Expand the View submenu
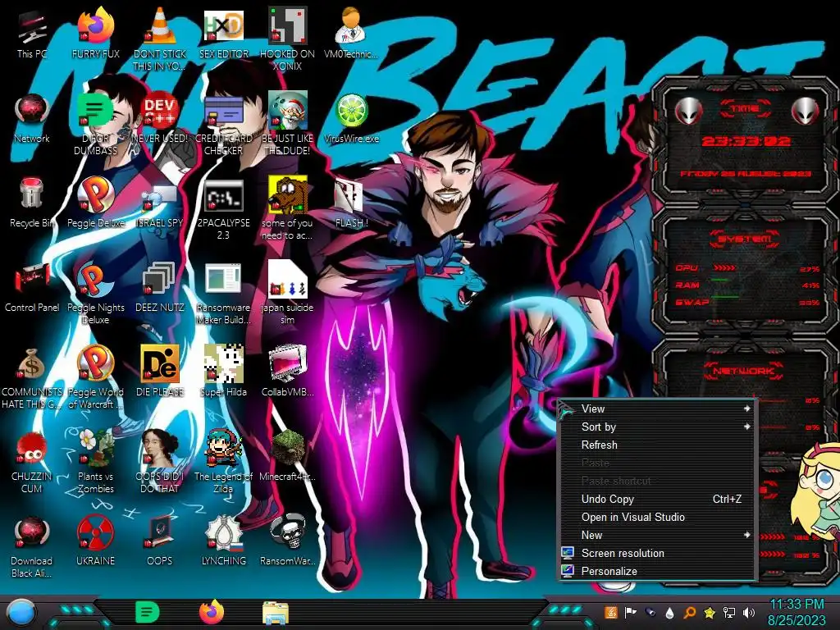The height and width of the screenshot is (630, 840). [657, 409]
